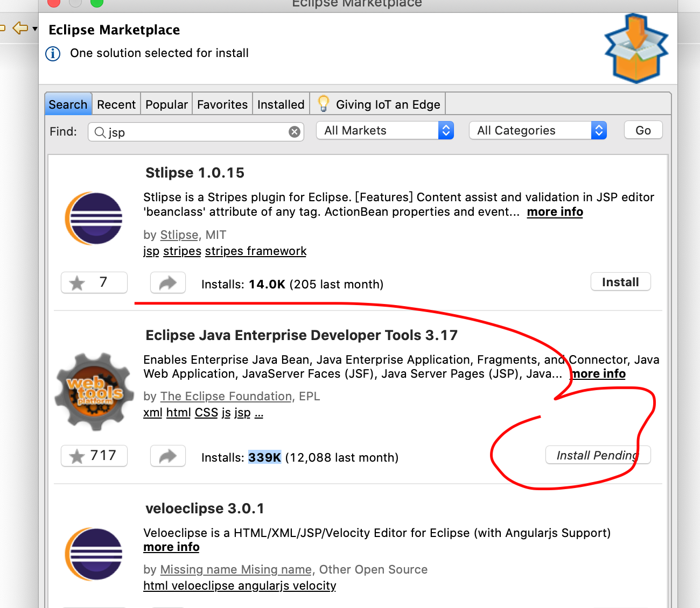Click the Go button
This screenshot has width=700, height=608.
coord(643,130)
